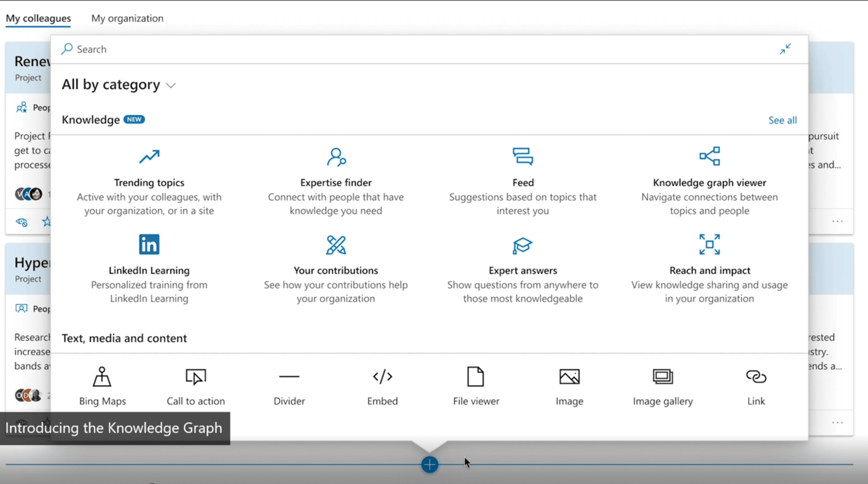
Task: Click avatars on the Hyper project card
Action: pyautogui.click(x=28, y=395)
